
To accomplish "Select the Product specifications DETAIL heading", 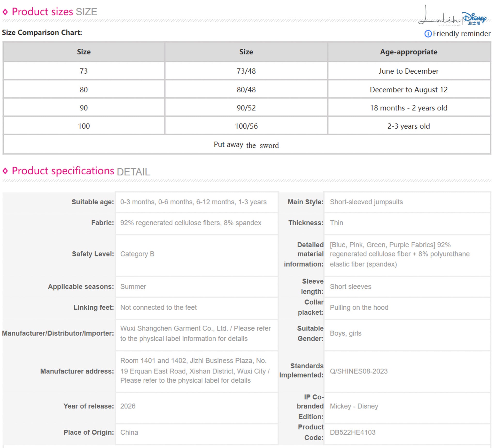I will click(81, 171).
